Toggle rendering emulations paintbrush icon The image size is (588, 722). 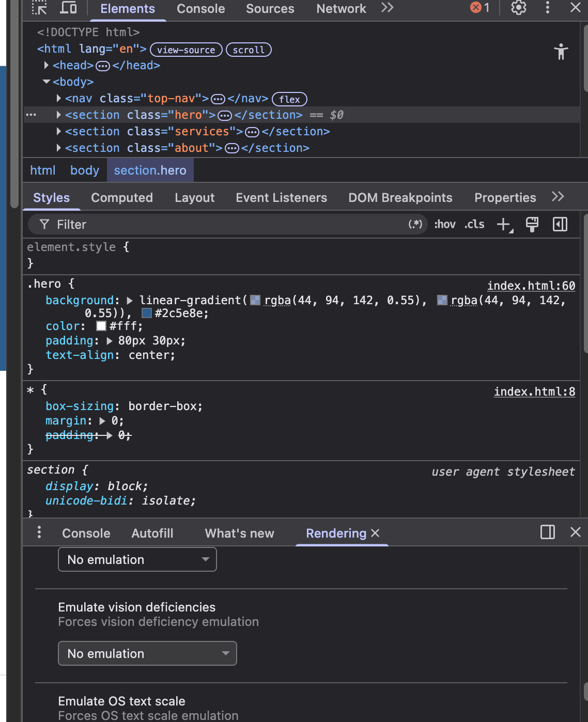(532, 224)
